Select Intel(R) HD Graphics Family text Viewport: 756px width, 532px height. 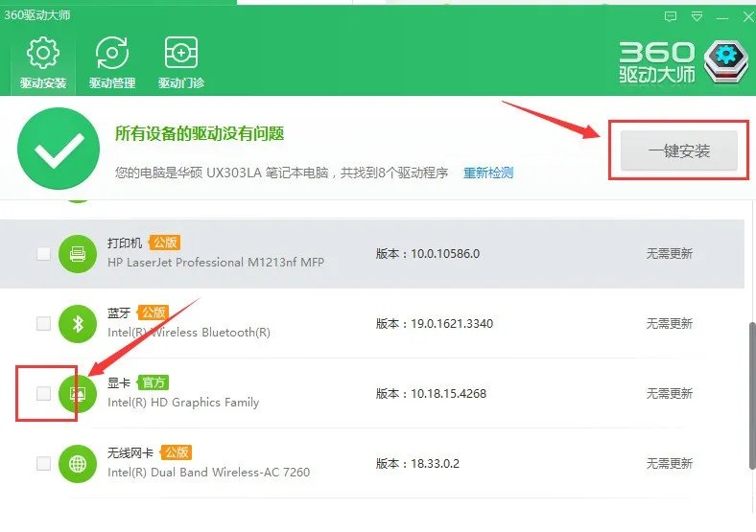(x=183, y=402)
